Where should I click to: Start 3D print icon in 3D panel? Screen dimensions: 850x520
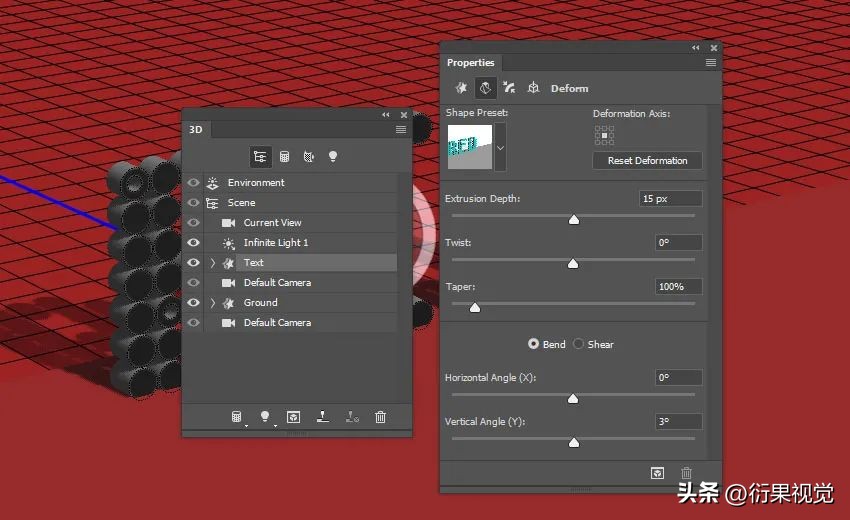323,416
